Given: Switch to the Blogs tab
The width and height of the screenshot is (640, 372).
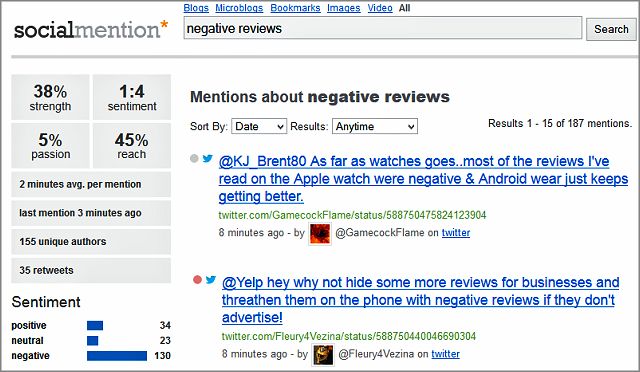Looking at the screenshot, I should point(196,8).
